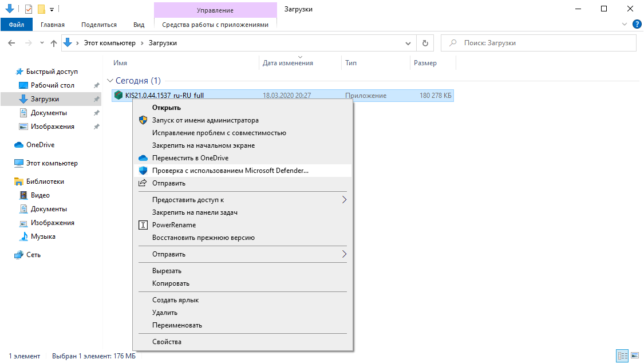Click the OneDrive cloud icon in sidebar

(18, 144)
